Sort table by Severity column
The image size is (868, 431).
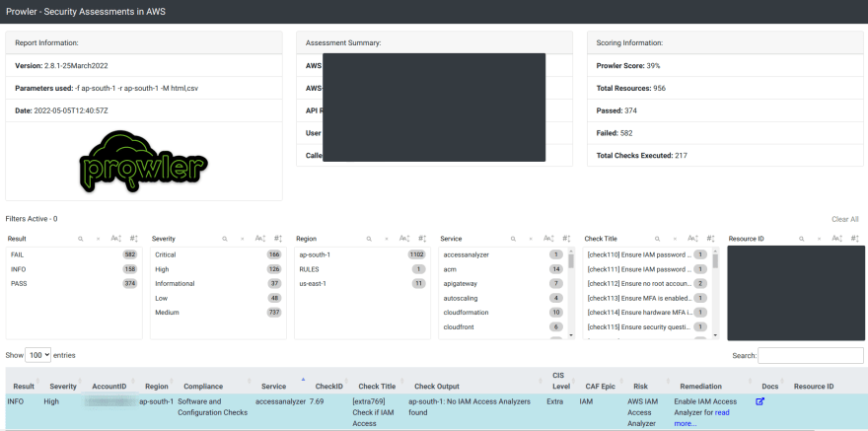pyautogui.click(x=63, y=387)
